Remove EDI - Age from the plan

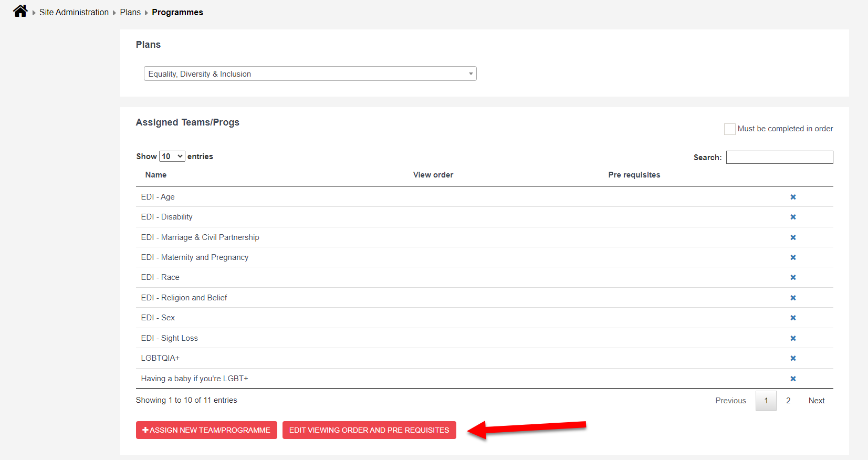793,197
